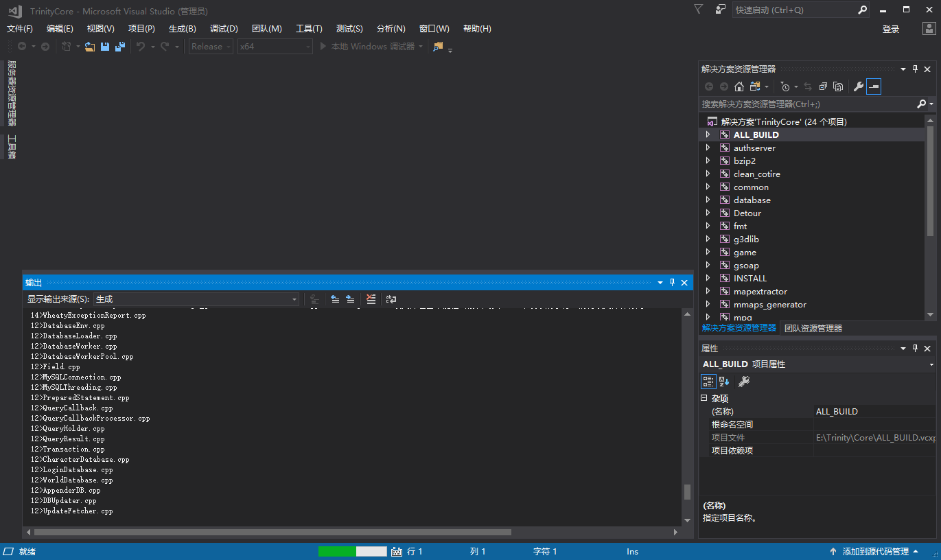Image resolution: width=941 pixels, height=560 pixels.
Task: Open the 文件(F) menu
Action: (x=20, y=29)
